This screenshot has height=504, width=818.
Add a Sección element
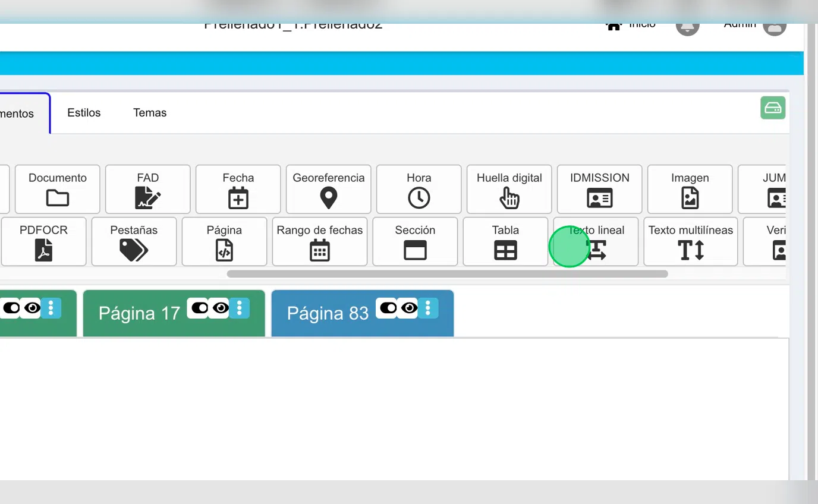click(x=415, y=241)
